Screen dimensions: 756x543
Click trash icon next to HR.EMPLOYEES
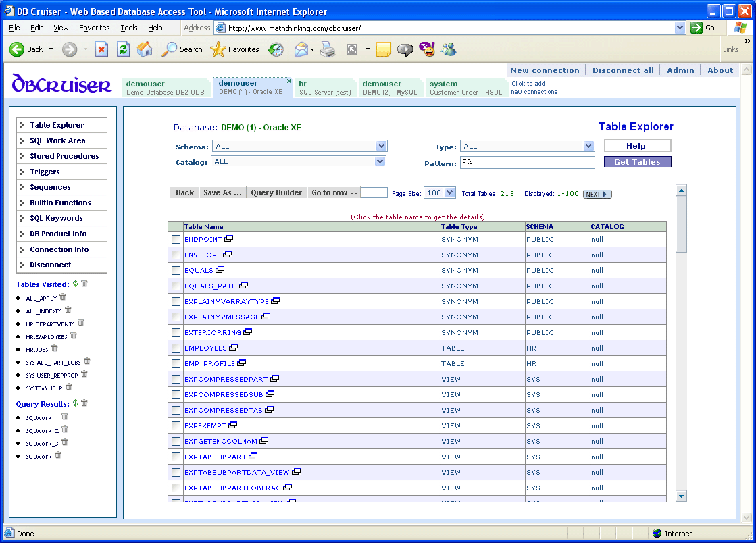[74, 336]
